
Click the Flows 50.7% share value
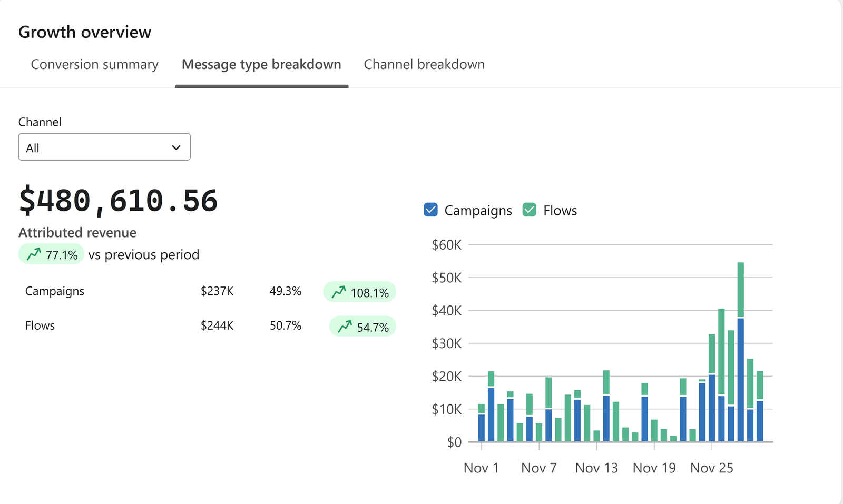(x=286, y=325)
